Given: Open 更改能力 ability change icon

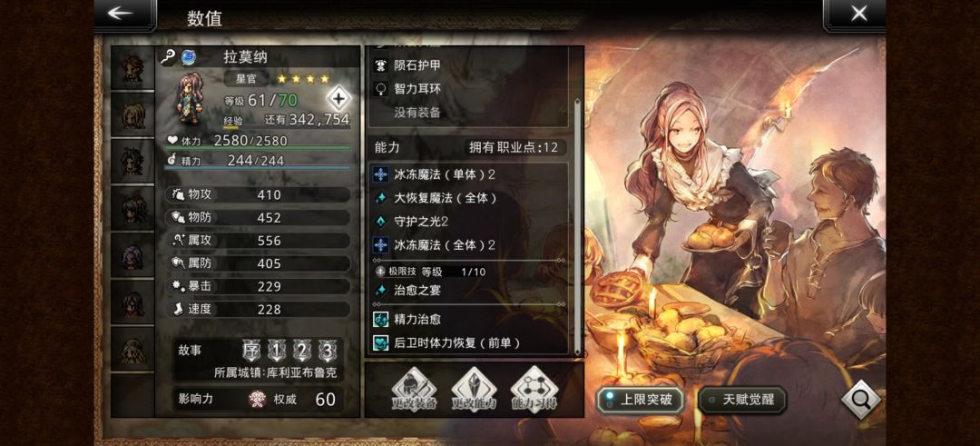Looking at the screenshot, I should [x=474, y=391].
